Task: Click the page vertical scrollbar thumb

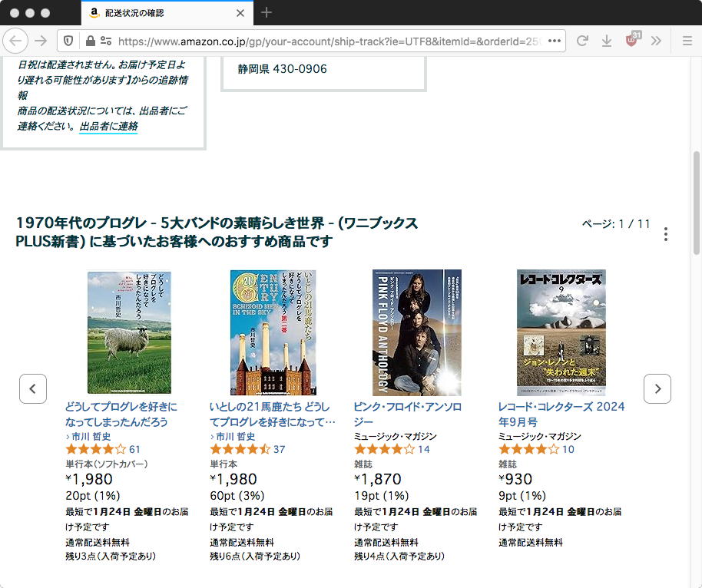Action: (696, 203)
